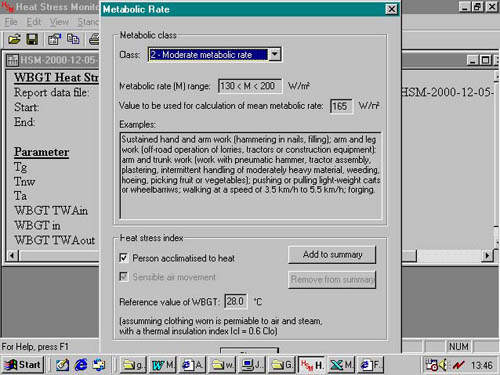Screen dimensions: 500x375
Task: Click the HSM document window table icon
Action: [13, 60]
